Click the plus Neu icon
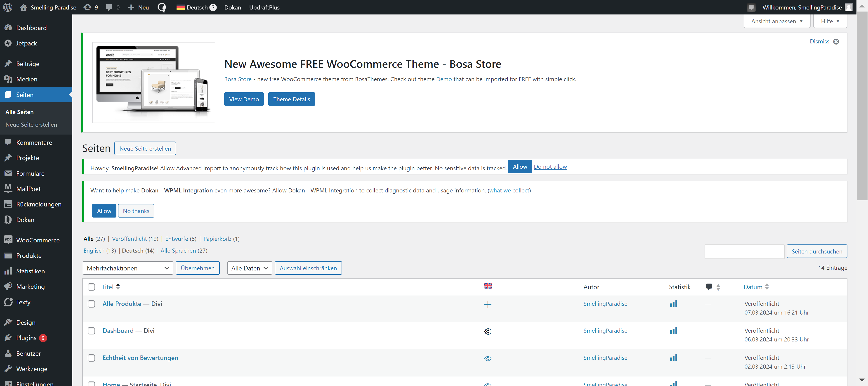Screen dimensions: 868x386 click(x=131, y=7)
